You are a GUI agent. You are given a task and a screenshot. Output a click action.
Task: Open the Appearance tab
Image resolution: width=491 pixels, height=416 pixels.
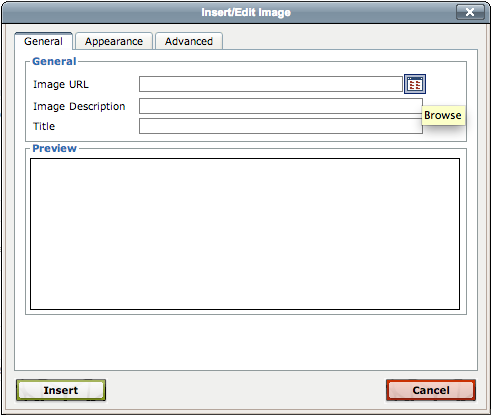point(114,41)
